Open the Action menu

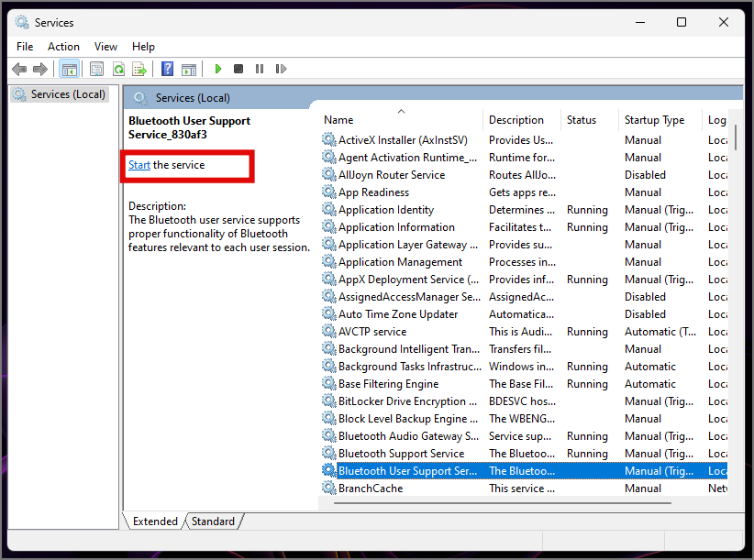tap(63, 47)
